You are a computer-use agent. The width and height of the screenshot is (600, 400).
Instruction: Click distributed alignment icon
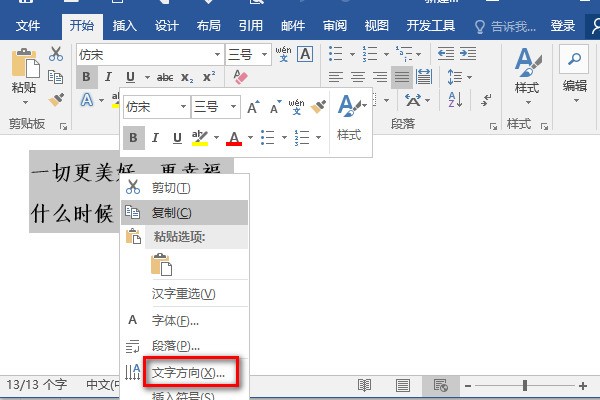424,77
